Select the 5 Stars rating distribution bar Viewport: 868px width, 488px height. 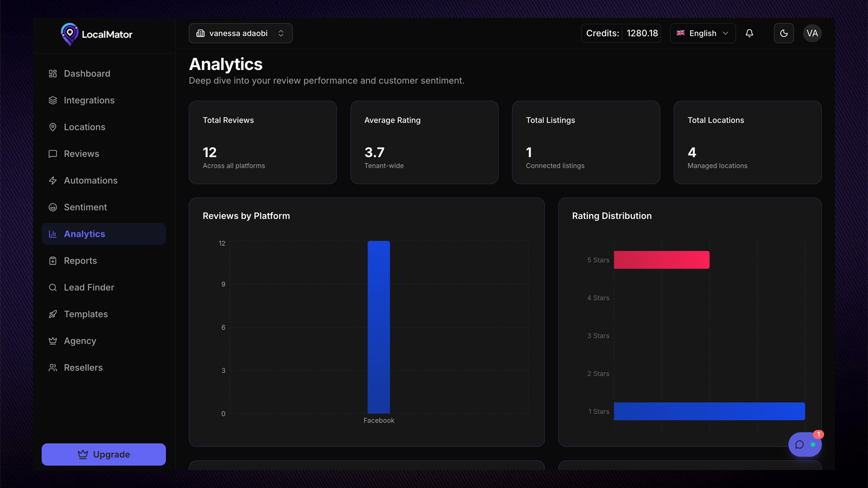click(x=661, y=260)
